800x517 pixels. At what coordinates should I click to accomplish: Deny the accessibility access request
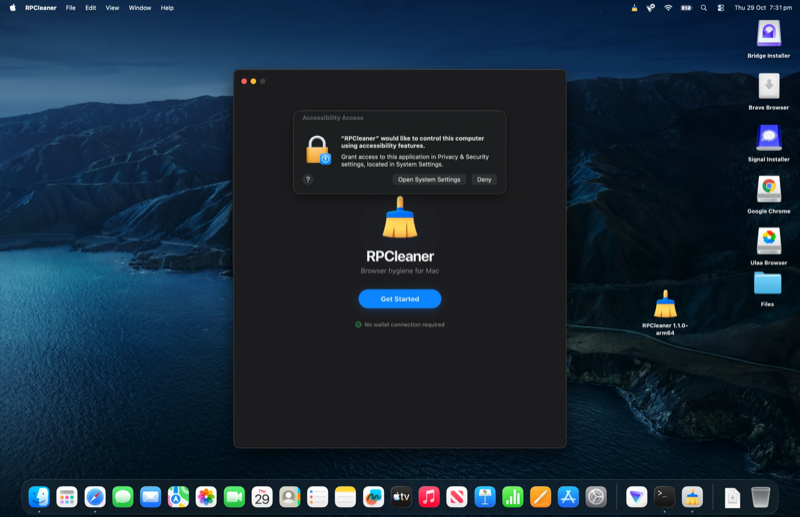pyautogui.click(x=484, y=180)
